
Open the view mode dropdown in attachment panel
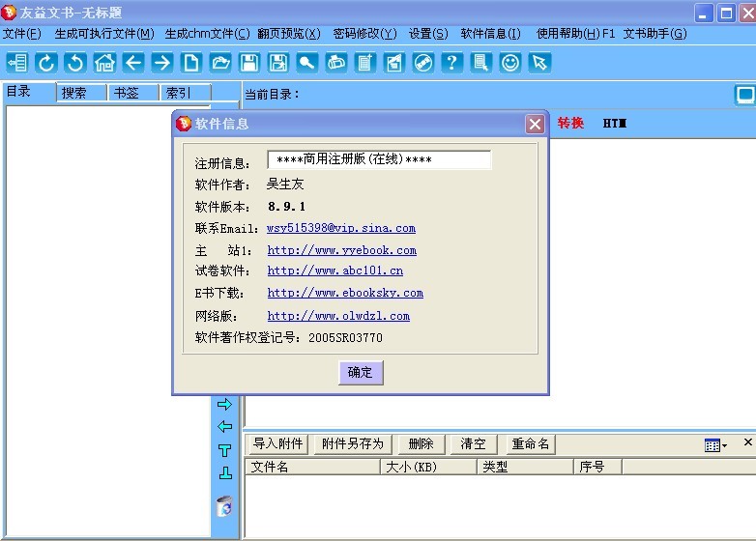tap(716, 444)
